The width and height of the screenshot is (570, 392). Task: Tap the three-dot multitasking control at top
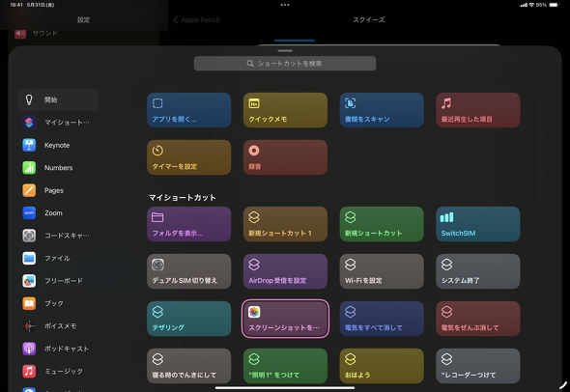pos(285,5)
